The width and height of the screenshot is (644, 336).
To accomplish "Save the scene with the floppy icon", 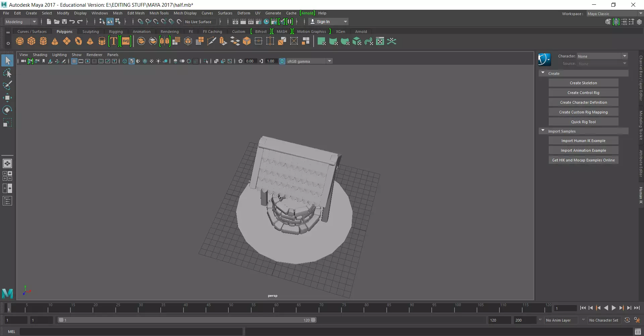I will point(64,22).
